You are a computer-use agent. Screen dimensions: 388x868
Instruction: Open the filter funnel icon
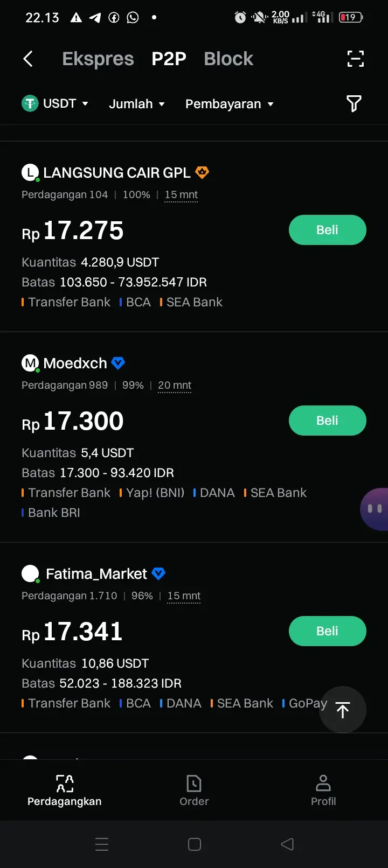point(354,103)
